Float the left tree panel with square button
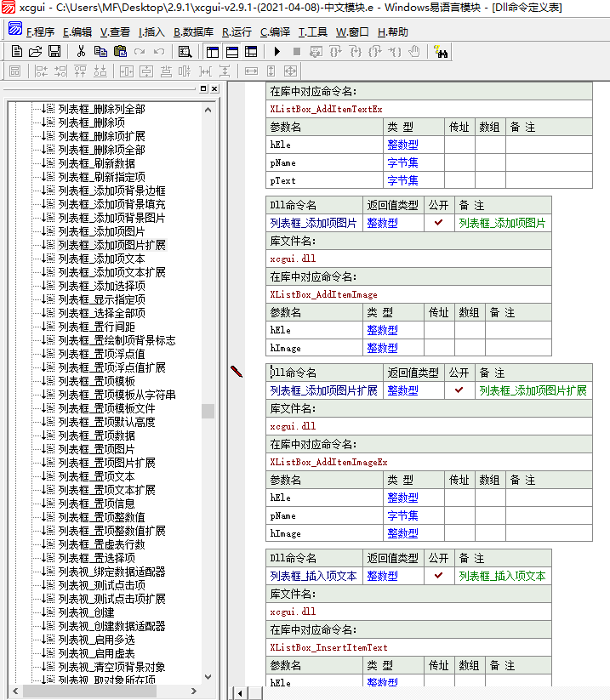Screen dimensions: 610x700 pos(203,88)
